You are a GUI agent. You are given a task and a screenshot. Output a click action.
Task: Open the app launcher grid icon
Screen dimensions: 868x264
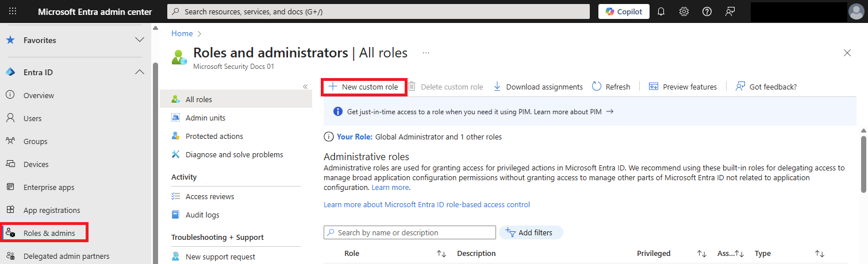(13, 11)
